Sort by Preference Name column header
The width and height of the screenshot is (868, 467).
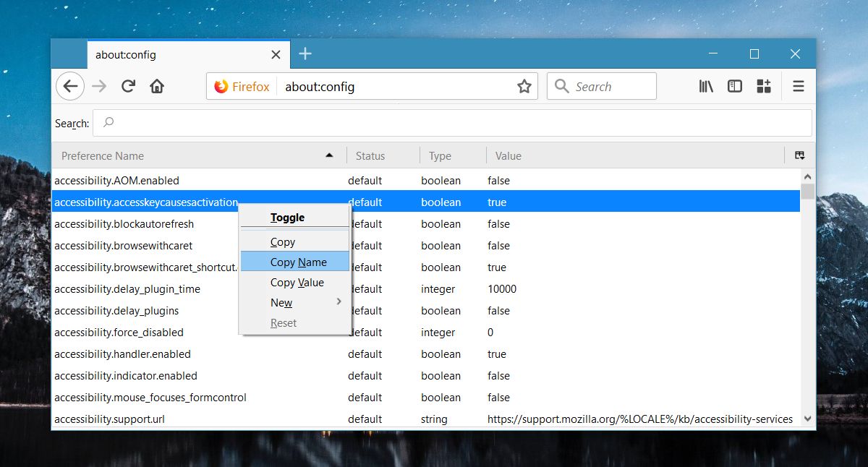[x=199, y=155]
